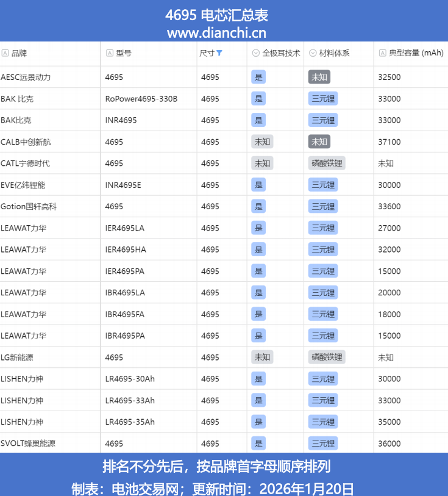Screen dimensions: 448x496
Task: Select the 未知 material tag in AESC远景动力 row
Action: tap(319, 77)
